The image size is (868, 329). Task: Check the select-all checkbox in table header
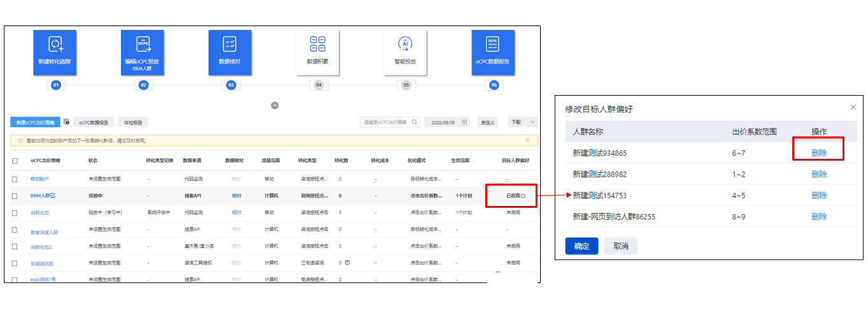pos(15,161)
